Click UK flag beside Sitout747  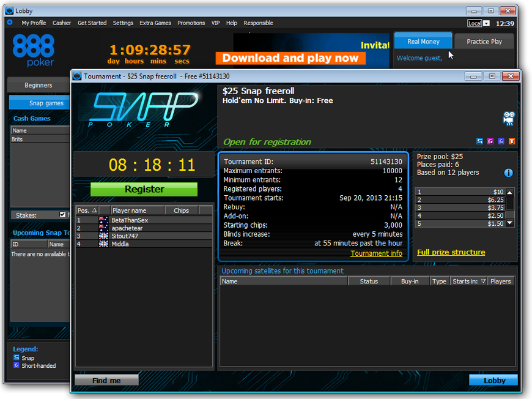pyautogui.click(x=103, y=236)
